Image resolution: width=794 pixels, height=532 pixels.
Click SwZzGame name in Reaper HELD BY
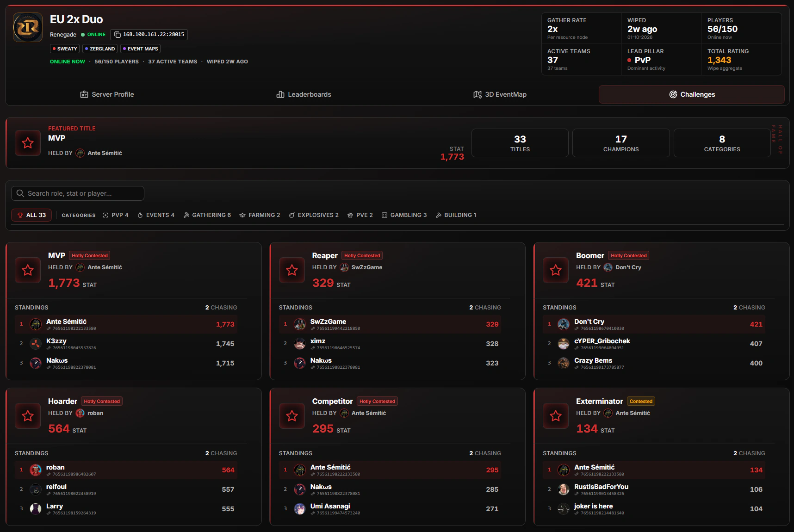(x=367, y=267)
